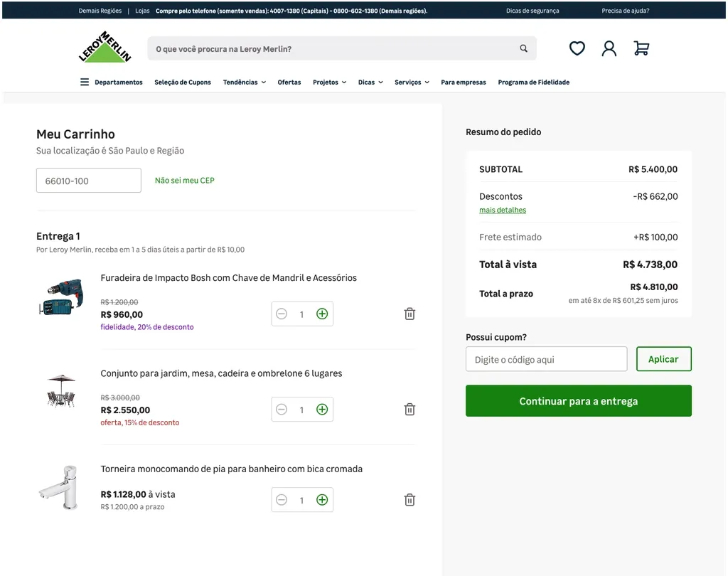Viewport: 728px width, 576px height.
Task: Click Não sei meu CEP link
Action: click(185, 180)
